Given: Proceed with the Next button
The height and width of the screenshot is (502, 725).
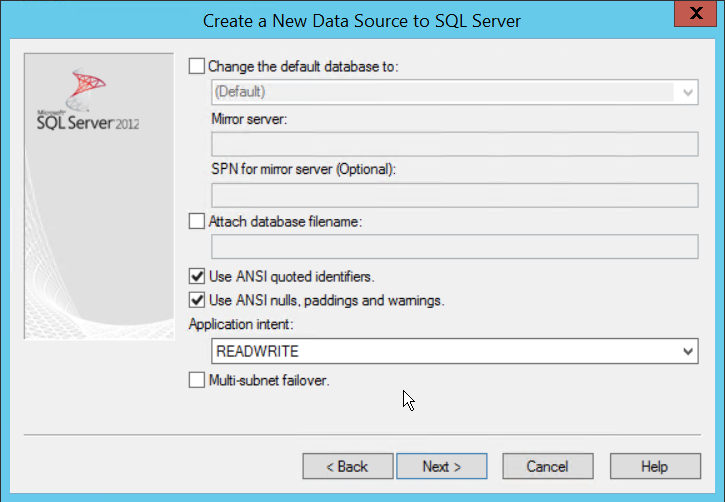Looking at the screenshot, I should (x=441, y=466).
